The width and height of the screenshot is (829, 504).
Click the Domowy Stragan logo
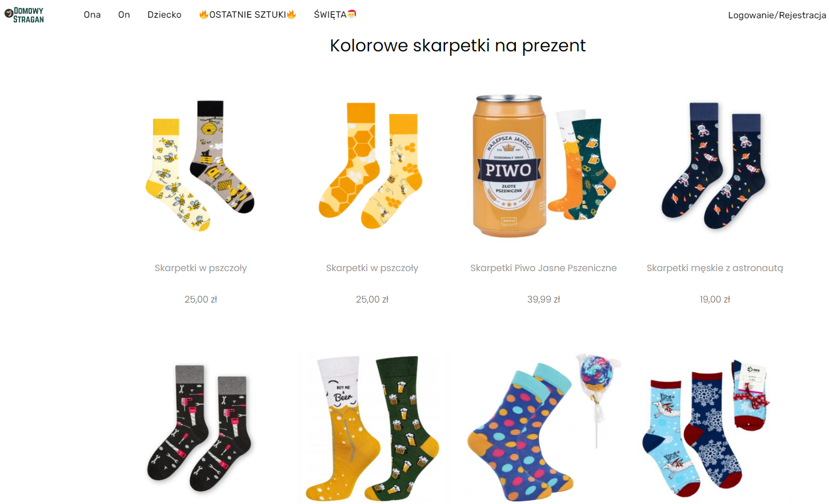[x=25, y=15]
